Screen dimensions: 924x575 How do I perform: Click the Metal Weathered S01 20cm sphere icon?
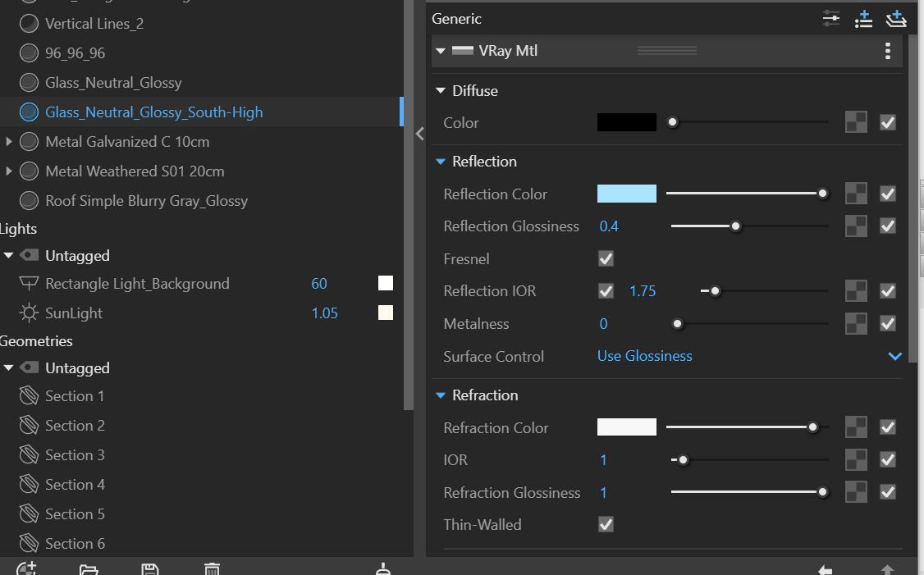(29, 171)
